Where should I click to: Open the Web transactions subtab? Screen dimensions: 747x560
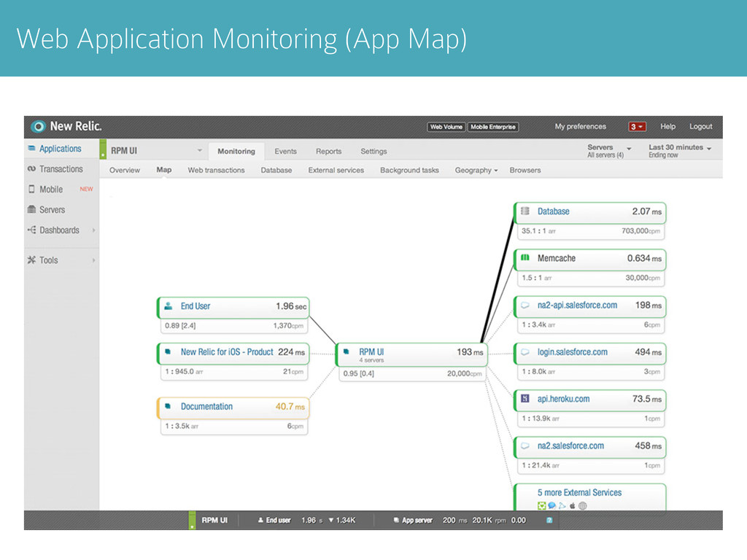[x=216, y=170]
